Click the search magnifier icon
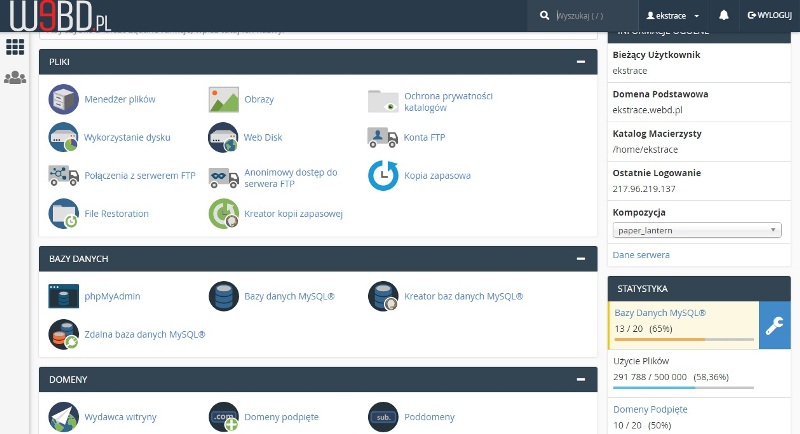This screenshot has width=800, height=434. [x=544, y=15]
